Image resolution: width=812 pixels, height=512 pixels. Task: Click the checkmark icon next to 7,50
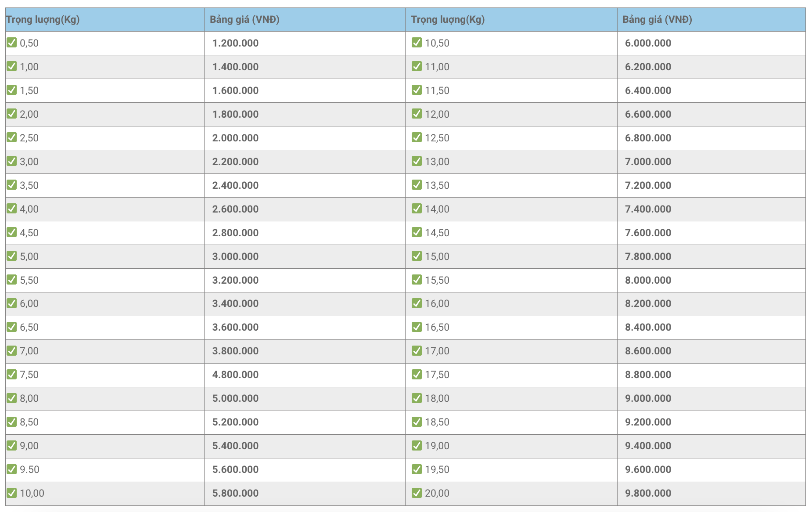coord(12,374)
